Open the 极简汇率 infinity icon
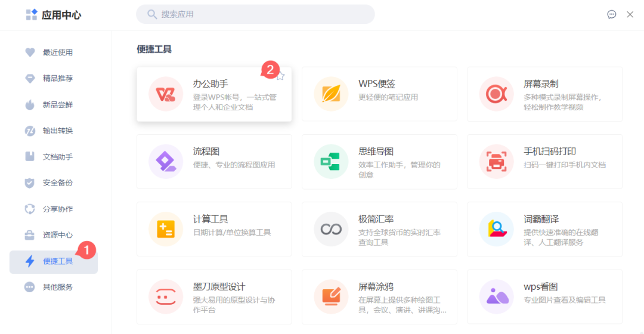This screenshot has width=644, height=334. (x=331, y=229)
